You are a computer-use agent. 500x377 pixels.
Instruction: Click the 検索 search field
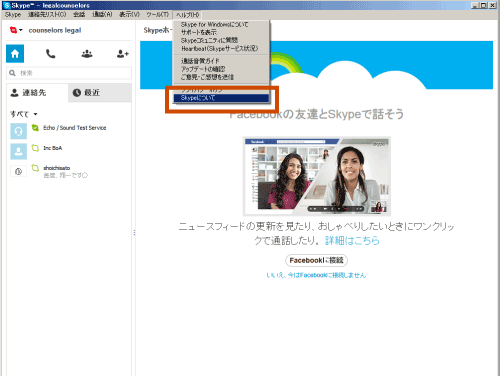[69, 73]
